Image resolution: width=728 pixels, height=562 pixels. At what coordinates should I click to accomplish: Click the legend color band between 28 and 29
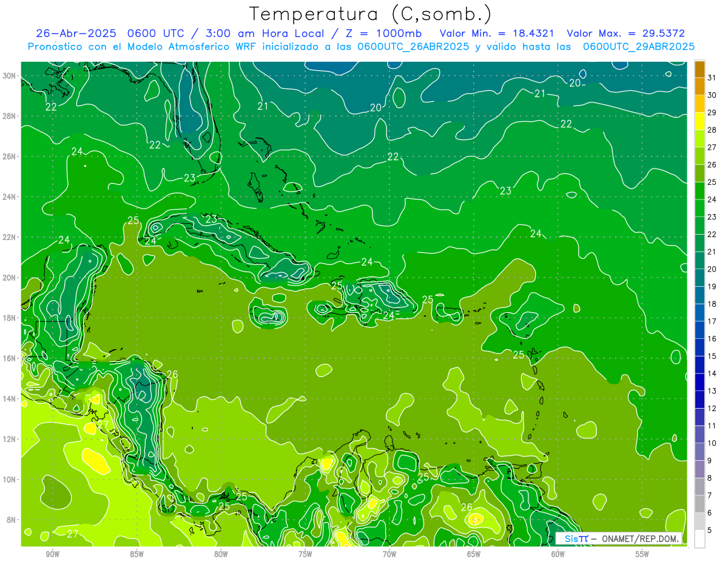(699, 121)
